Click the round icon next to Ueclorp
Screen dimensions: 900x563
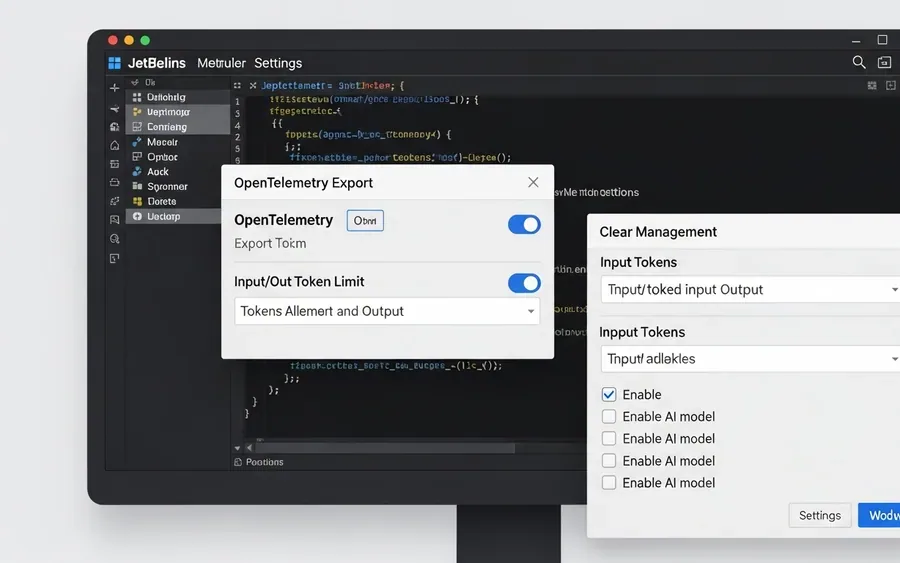(137, 216)
